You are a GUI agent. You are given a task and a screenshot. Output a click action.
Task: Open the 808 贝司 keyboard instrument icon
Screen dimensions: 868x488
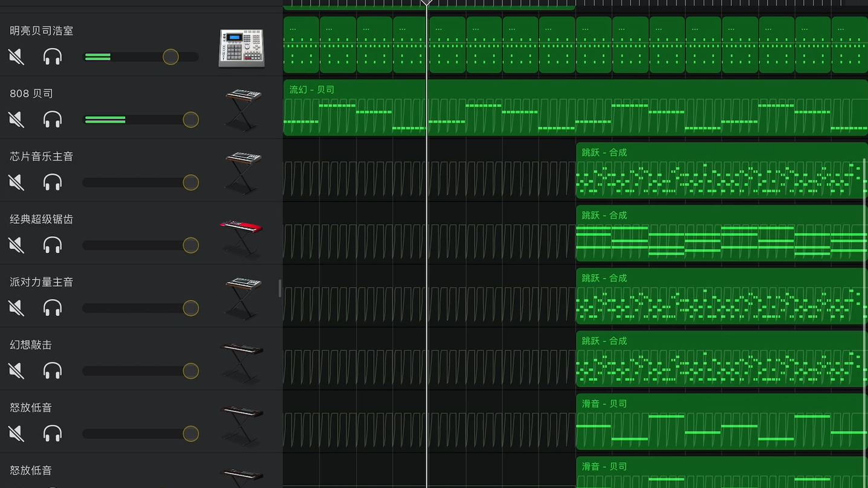(x=243, y=110)
